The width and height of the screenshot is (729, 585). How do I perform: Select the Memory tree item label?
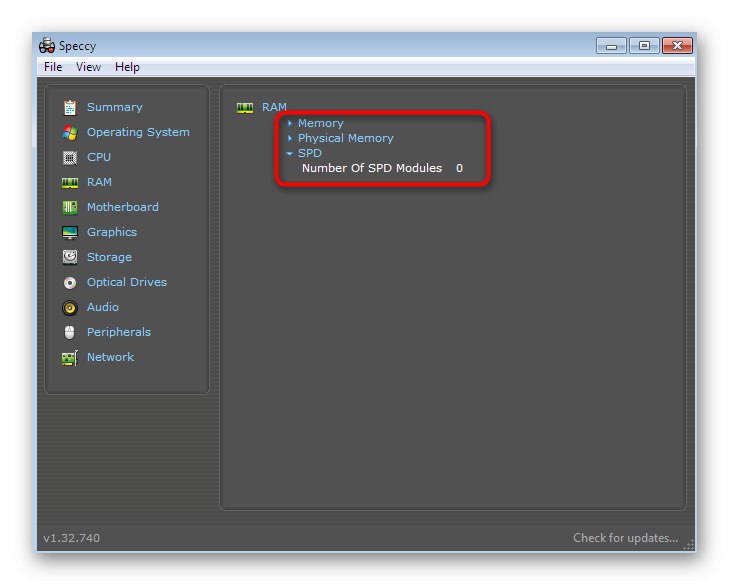[320, 123]
